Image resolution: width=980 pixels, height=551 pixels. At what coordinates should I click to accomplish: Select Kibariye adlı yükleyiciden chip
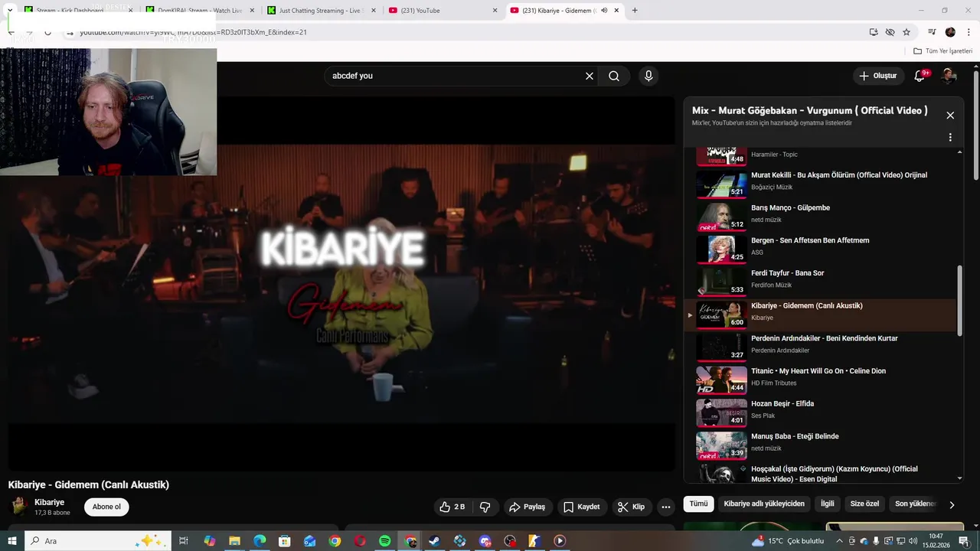coord(764,504)
